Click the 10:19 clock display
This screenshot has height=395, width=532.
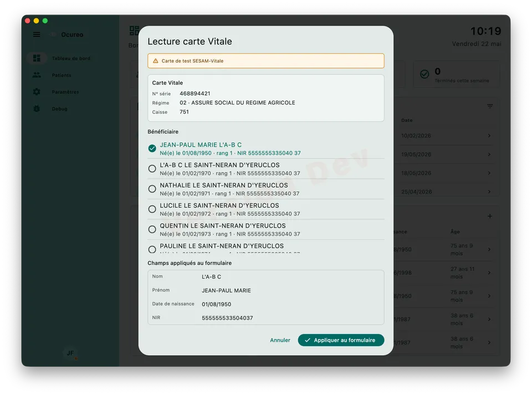click(486, 31)
